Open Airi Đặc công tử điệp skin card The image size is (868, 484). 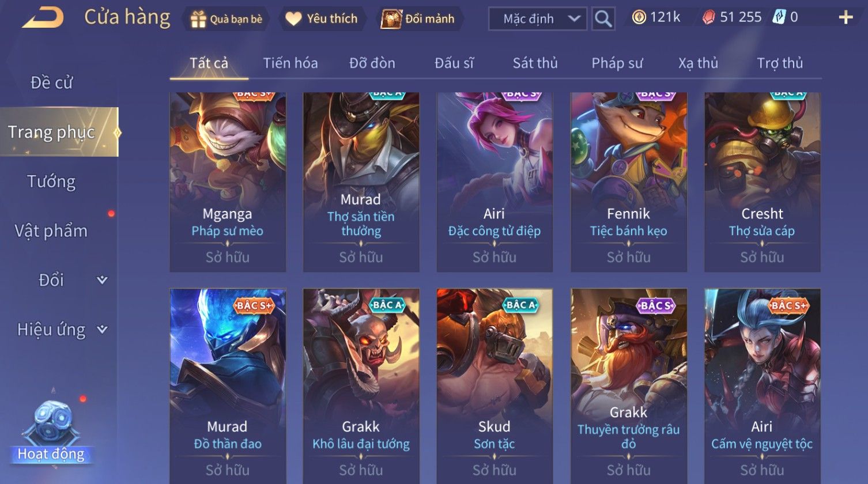click(495, 182)
